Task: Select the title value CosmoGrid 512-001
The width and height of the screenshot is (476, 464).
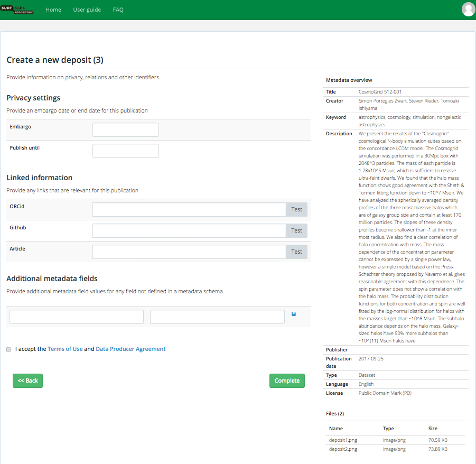Action: click(380, 92)
